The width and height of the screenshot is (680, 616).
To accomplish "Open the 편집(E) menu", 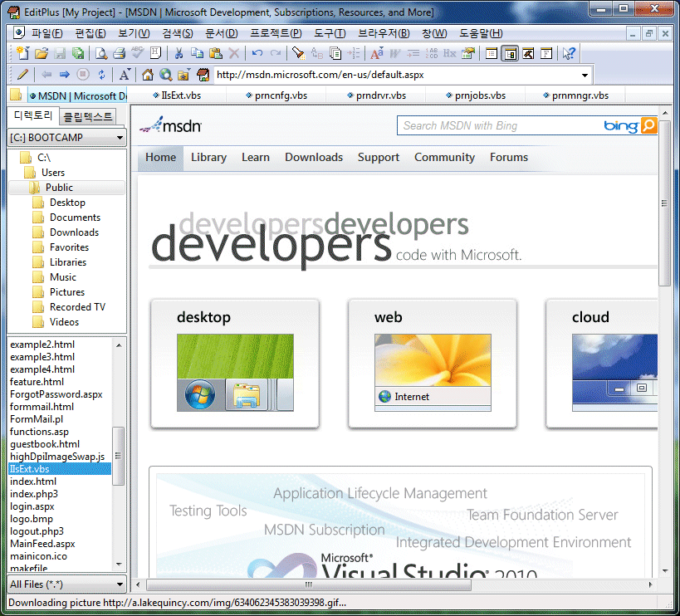I will pyautogui.click(x=91, y=33).
